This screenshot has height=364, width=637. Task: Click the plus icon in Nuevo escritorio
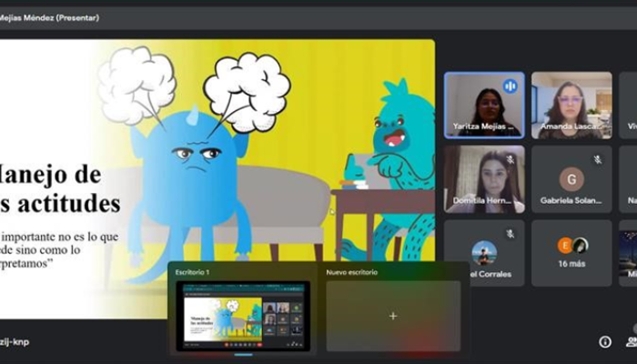[393, 316]
